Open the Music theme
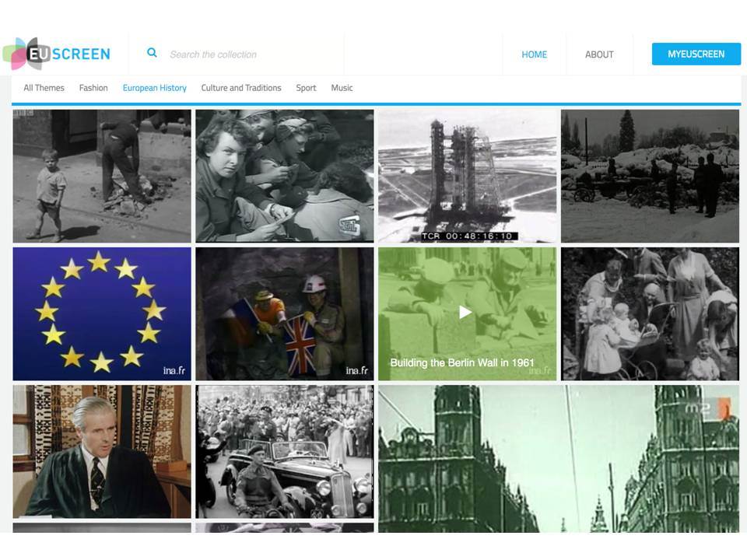Viewport: 747px width, 560px height. coord(342,88)
